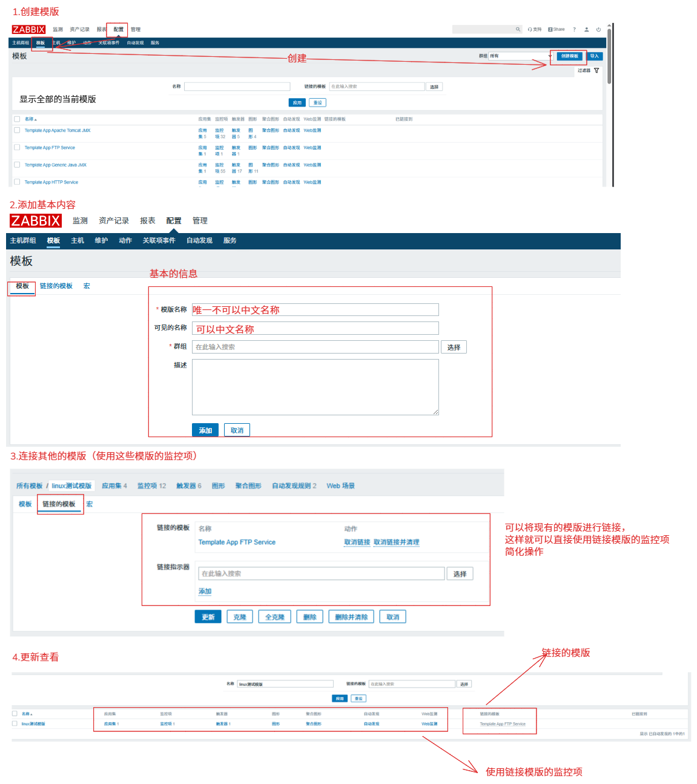This screenshot has height=784, width=697.
Task: Open Template App Apache Tomcat JMX link
Action: pos(58,130)
